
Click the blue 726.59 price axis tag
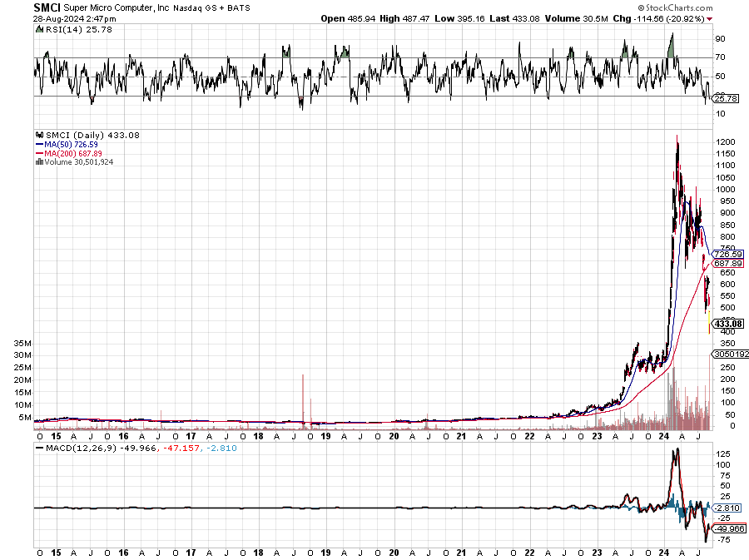727,254
